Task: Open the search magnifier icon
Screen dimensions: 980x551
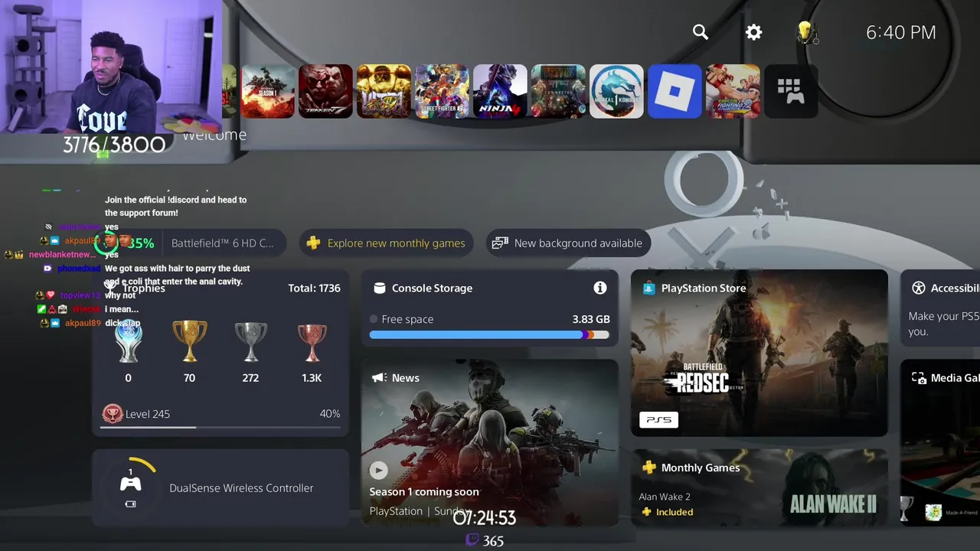Action: (701, 32)
